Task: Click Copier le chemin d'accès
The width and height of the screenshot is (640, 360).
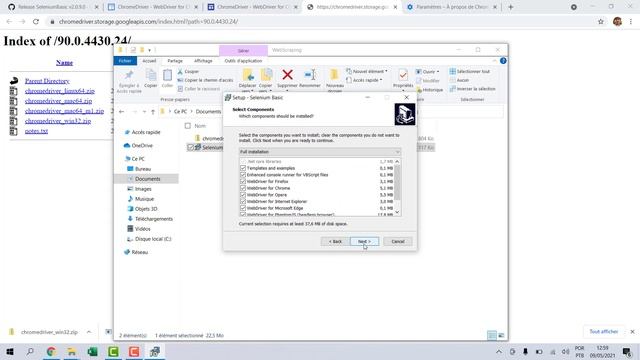Action: (205, 80)
